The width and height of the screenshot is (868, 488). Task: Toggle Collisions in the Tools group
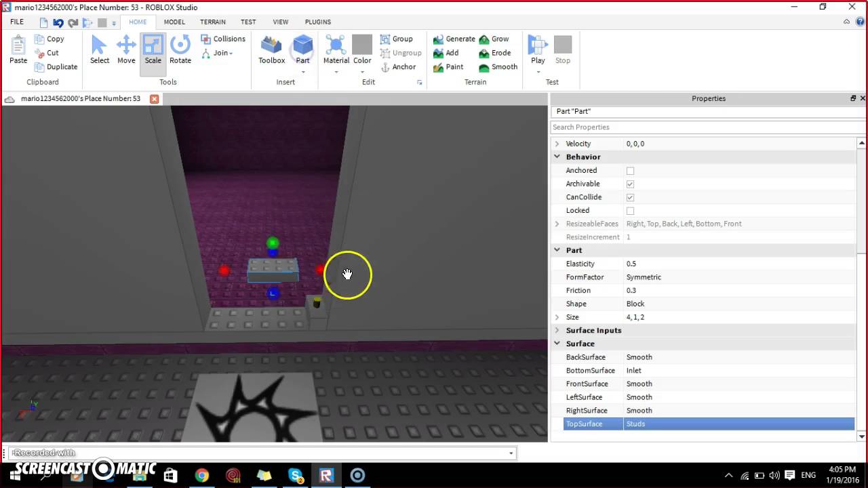(223, 39)
